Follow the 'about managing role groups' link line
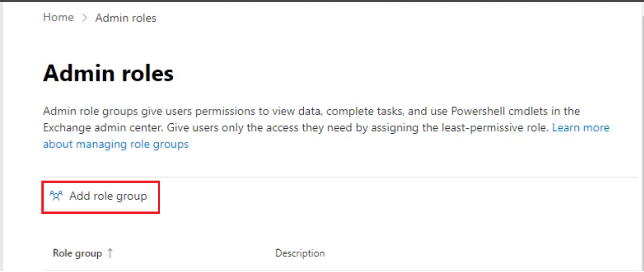The height and width of the screenshot is (272, 644). click(x=116, y=144)
